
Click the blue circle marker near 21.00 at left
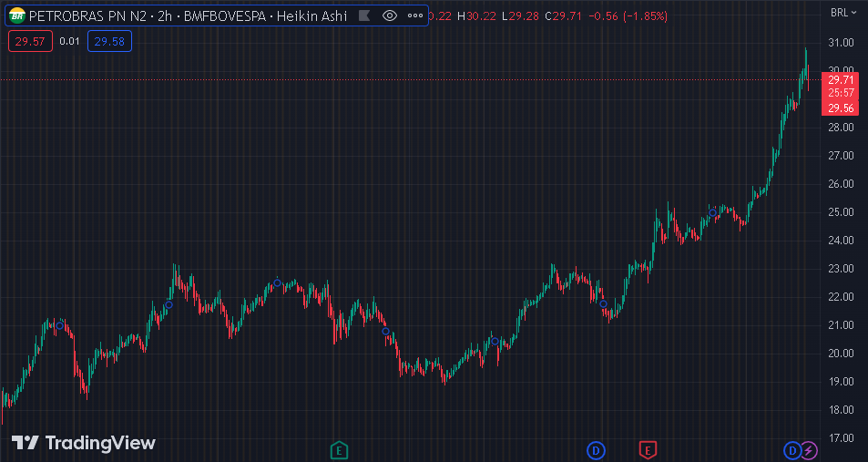59,325
